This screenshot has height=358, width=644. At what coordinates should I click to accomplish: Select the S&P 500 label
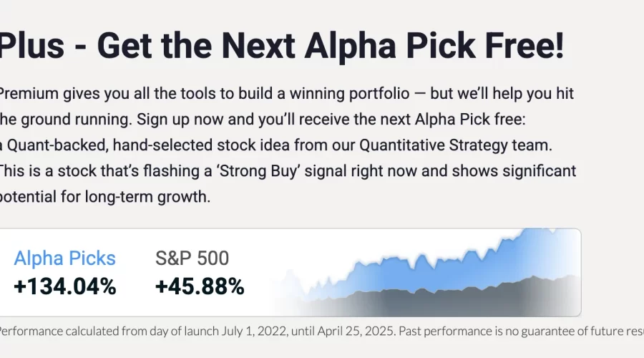[x=192, y=258]
